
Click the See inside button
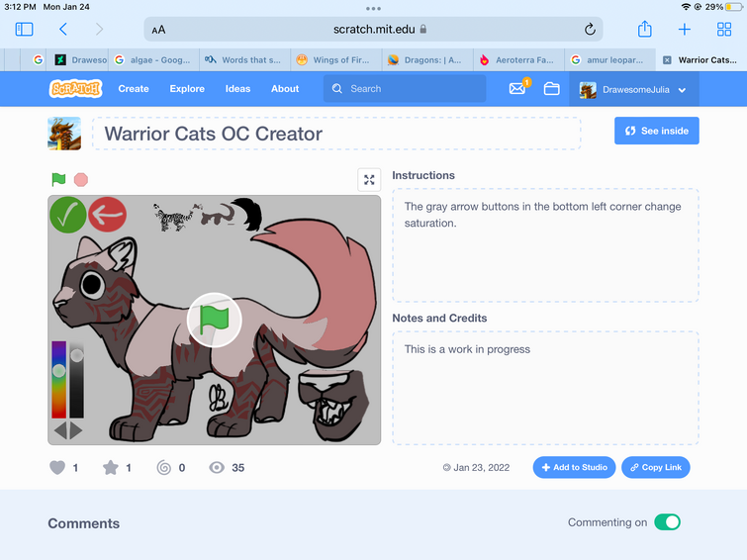657,131
